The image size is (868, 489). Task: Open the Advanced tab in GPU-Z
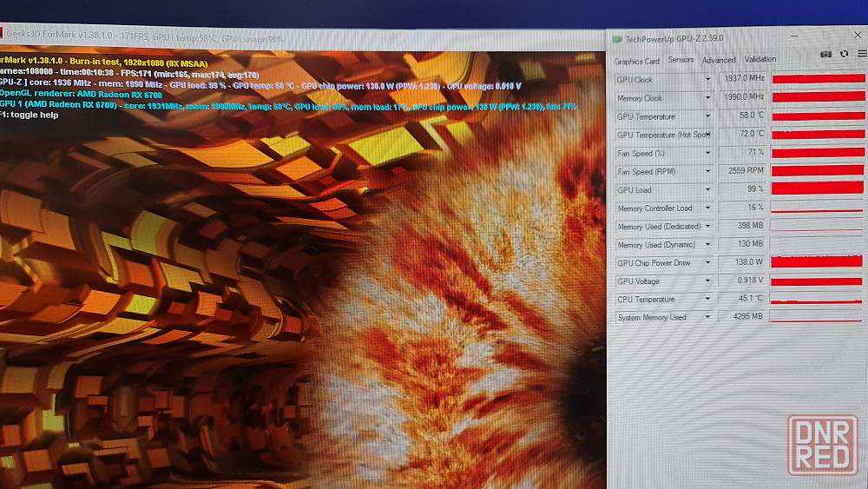[719, 60]
